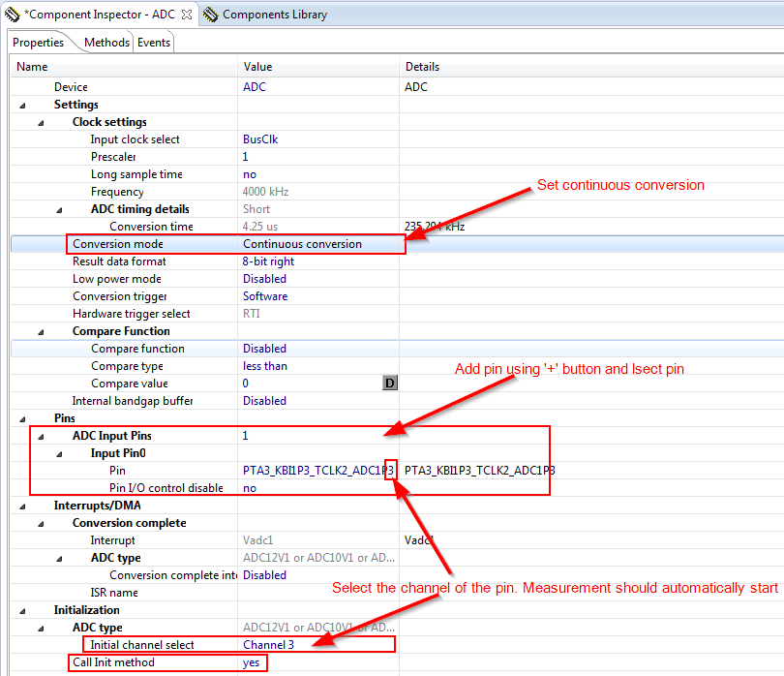Click the Value column header

coord(257,67)
